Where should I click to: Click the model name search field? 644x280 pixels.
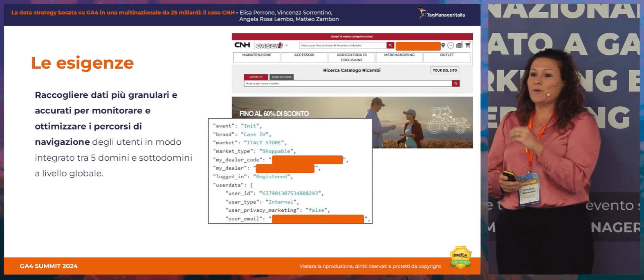pos(348,83)
